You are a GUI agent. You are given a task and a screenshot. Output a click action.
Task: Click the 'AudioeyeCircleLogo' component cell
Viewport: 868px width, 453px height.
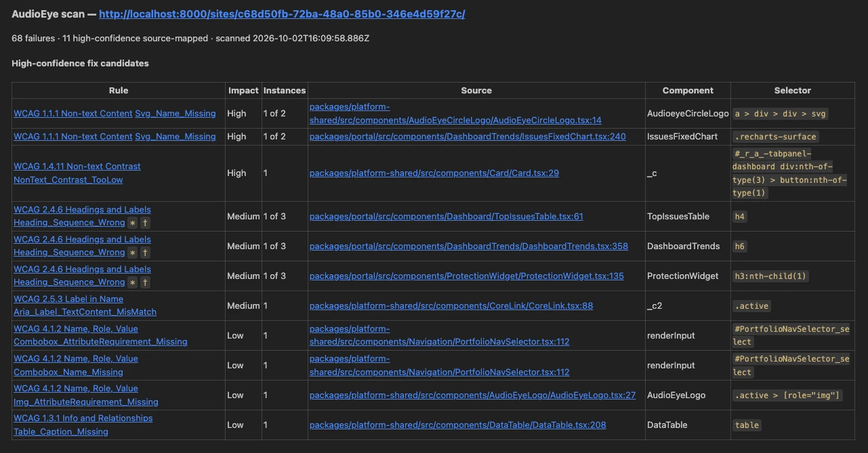[x=688, y=113]
